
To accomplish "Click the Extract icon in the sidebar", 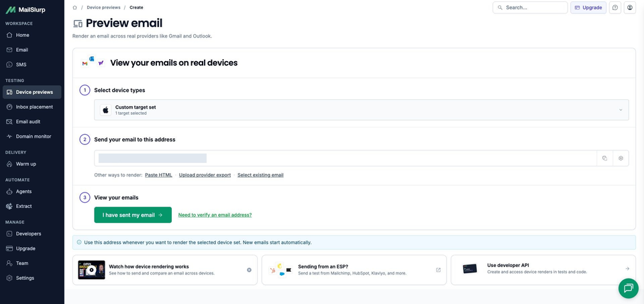I will (x=9, y=206).
